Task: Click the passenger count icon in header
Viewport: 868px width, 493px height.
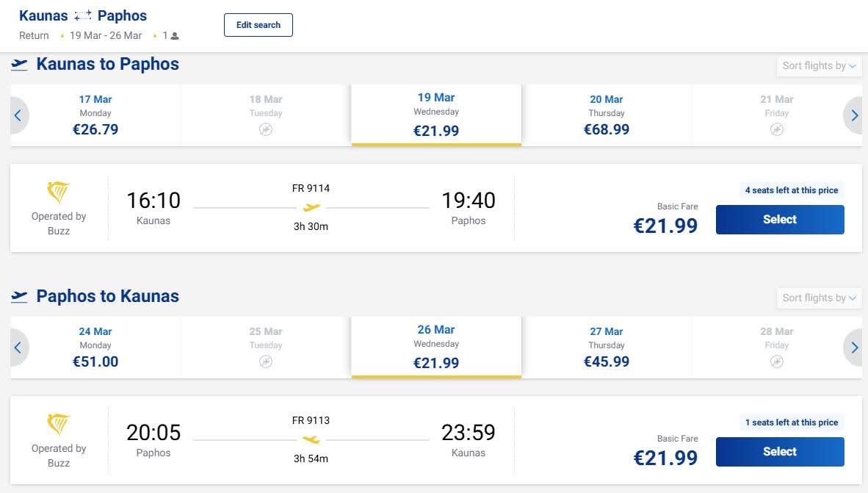Action: click(175, 36)
